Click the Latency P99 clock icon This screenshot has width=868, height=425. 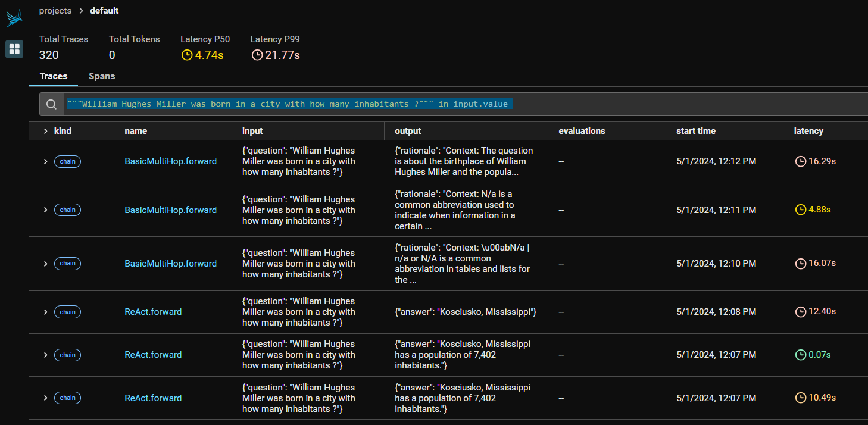257,55
